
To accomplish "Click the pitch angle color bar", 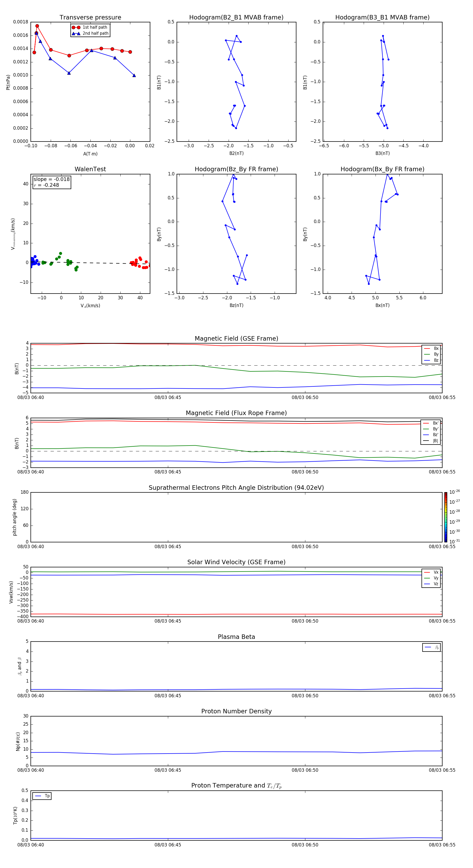I will (446, 517).
